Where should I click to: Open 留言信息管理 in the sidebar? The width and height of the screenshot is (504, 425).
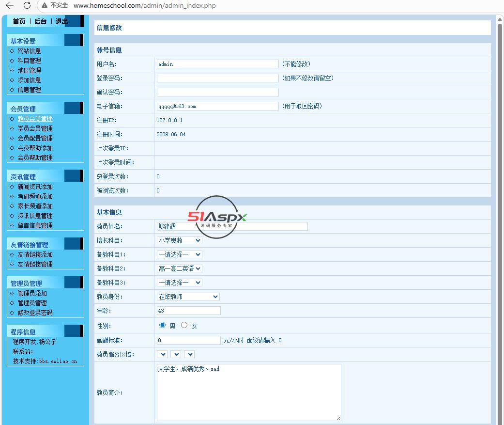35,225
